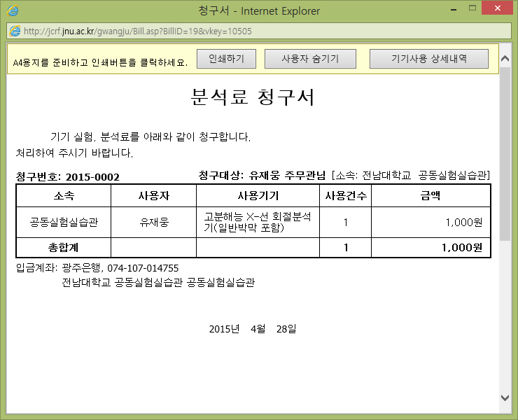The width and height of the screenshot is (518, 420).
Task: Click the scrollbar down arrow
Action: [x=505, y=398]
